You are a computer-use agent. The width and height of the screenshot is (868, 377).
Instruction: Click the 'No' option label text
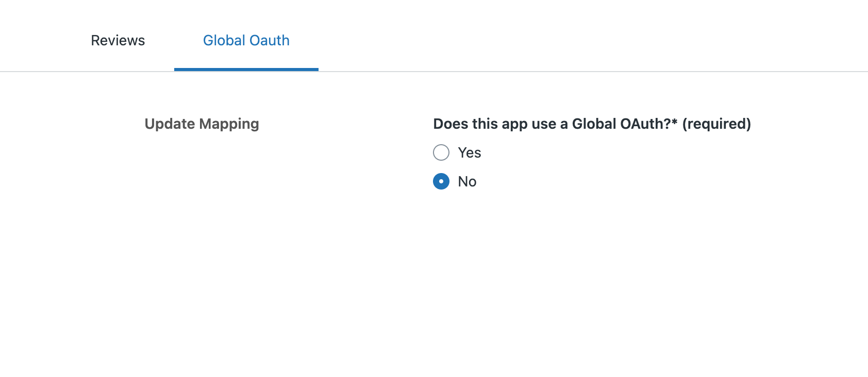click(x=467, y=181)
